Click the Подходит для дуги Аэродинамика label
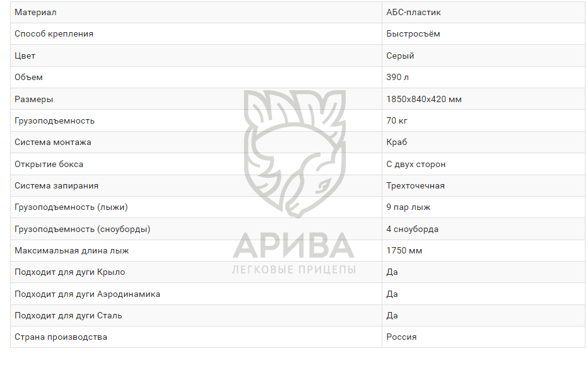 (x=87, y=294)
